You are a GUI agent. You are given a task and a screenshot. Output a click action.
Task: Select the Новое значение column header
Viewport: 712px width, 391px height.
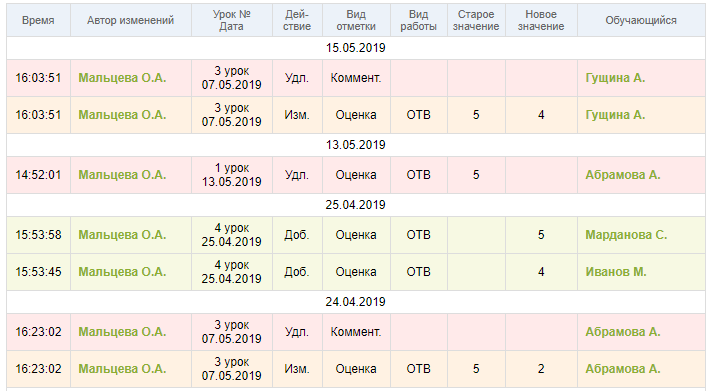click(x=541, y=20)
